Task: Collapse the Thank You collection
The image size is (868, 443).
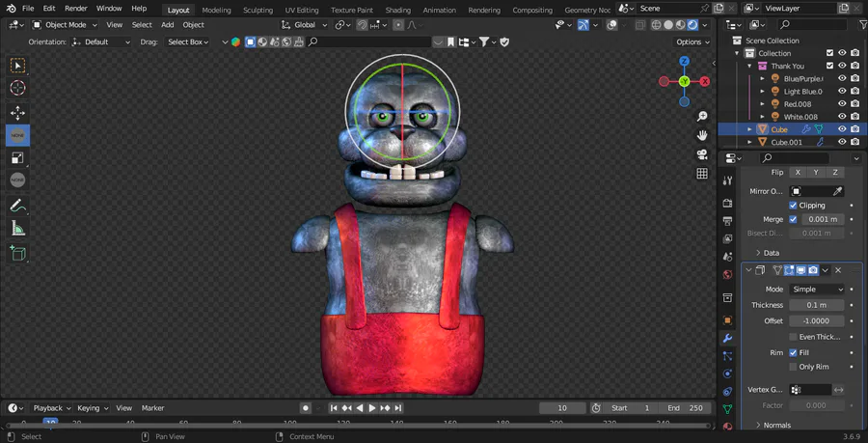Action: click(x=749, y=66)
